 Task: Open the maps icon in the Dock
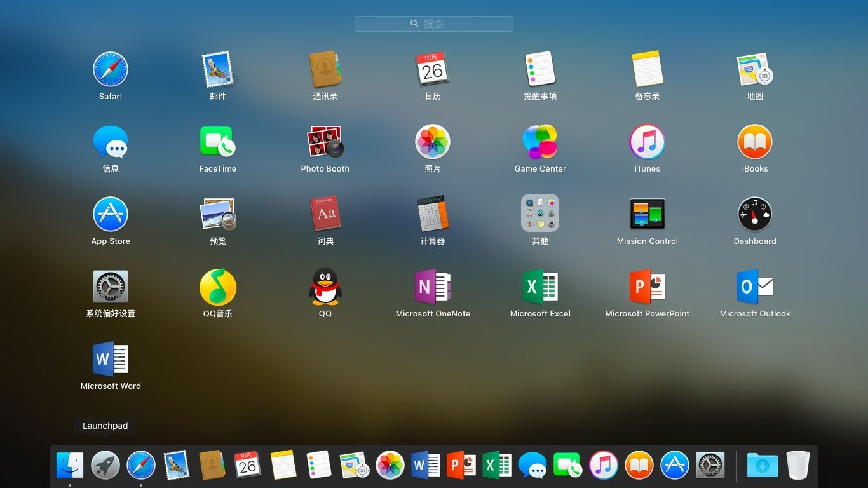tap(355, 465)
